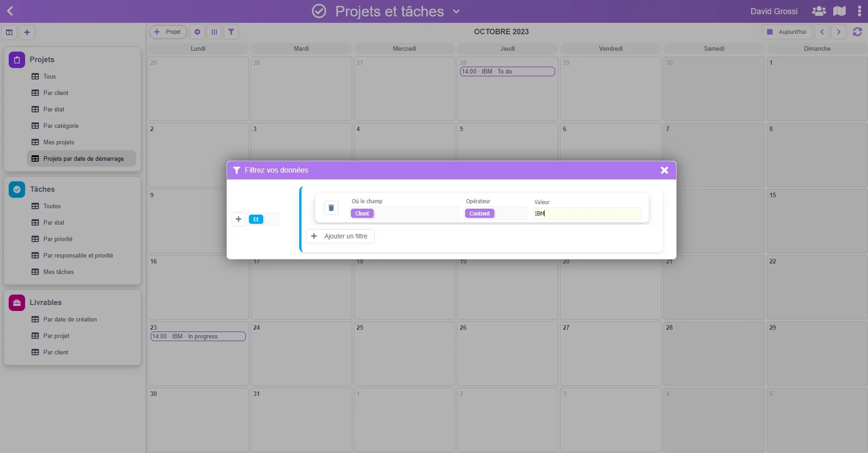
Task: Open the map icon in the header
Action: click(839, 11)
